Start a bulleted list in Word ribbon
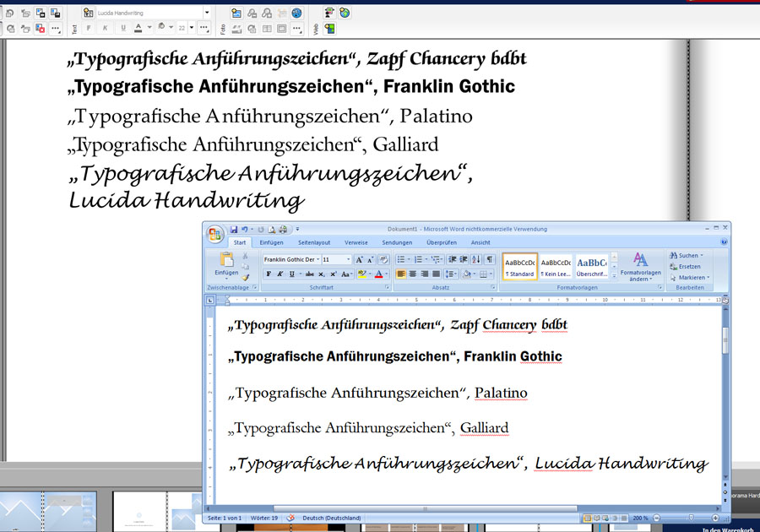The image size is (760, 532). 401,259
